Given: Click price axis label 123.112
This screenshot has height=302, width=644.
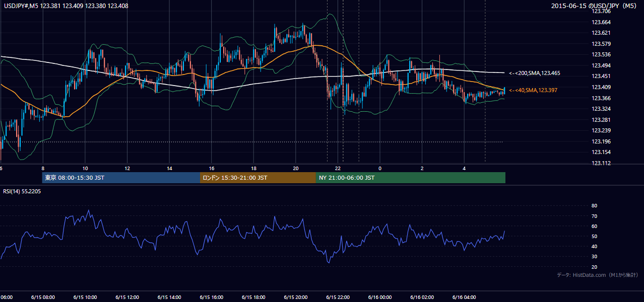Looking at the screenshot, I should click(x=601, y=163).
